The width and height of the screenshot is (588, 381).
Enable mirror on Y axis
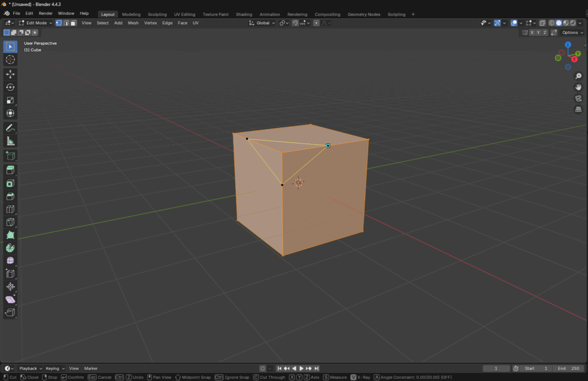[x=538, y=33]
